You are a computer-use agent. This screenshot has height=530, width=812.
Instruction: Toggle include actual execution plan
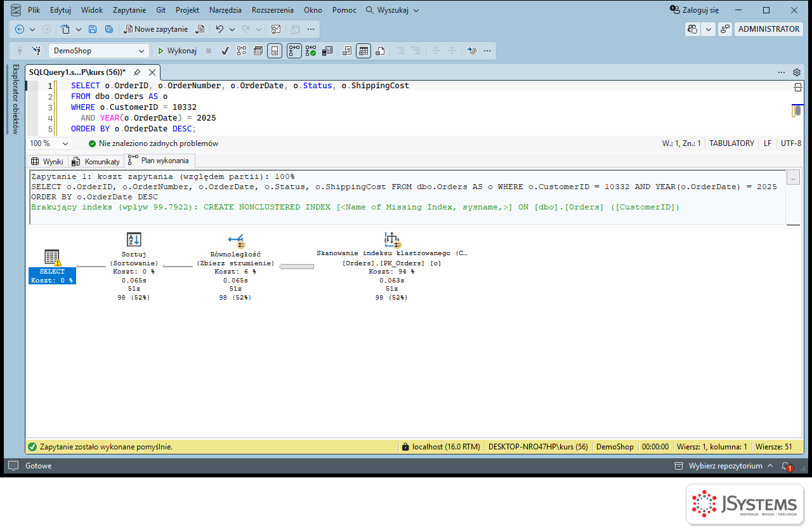tap(294, 51)
